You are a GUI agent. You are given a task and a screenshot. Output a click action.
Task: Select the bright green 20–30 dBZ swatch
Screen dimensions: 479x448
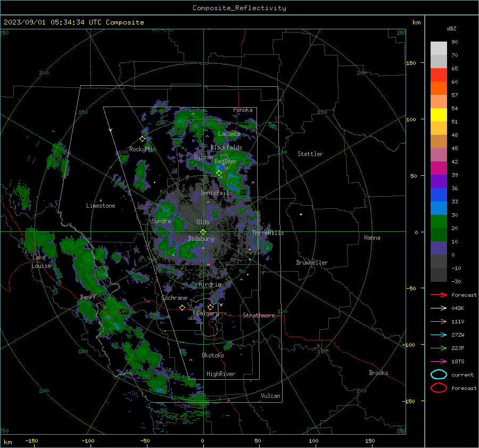pos(439,222)
